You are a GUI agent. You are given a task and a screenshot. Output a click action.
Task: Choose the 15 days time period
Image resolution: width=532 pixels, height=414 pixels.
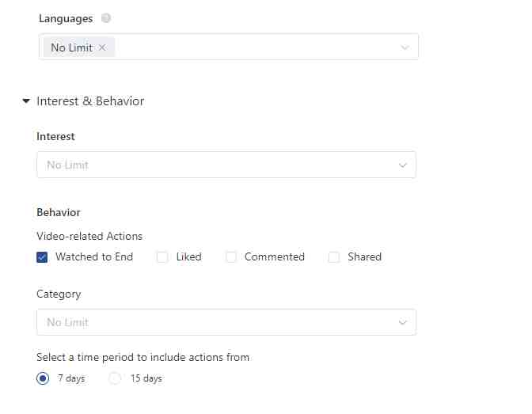tap(115, 378)
